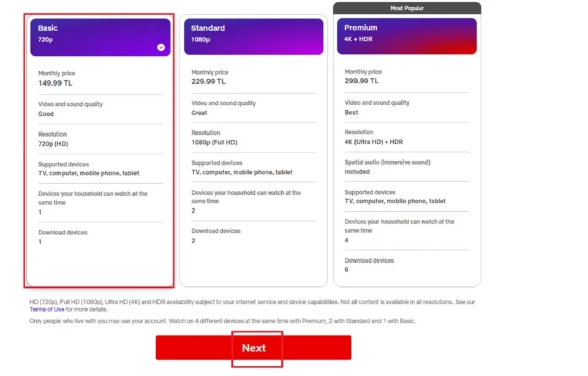Viewport: 588px width, 376px height.
Task: Click the Premium 4K (Ultra HD) + HDR resolution
Action: coord(374,141)
